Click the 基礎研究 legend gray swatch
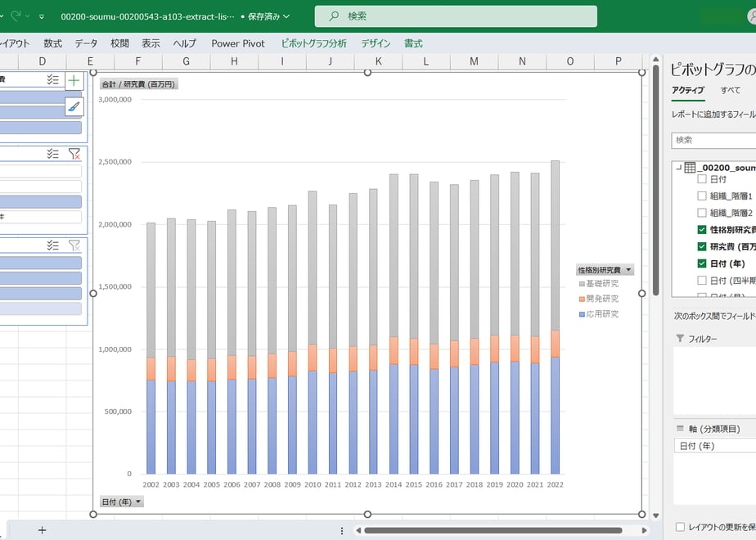The height and width of the screenshot is (540, 756). [x=582, y=284]
